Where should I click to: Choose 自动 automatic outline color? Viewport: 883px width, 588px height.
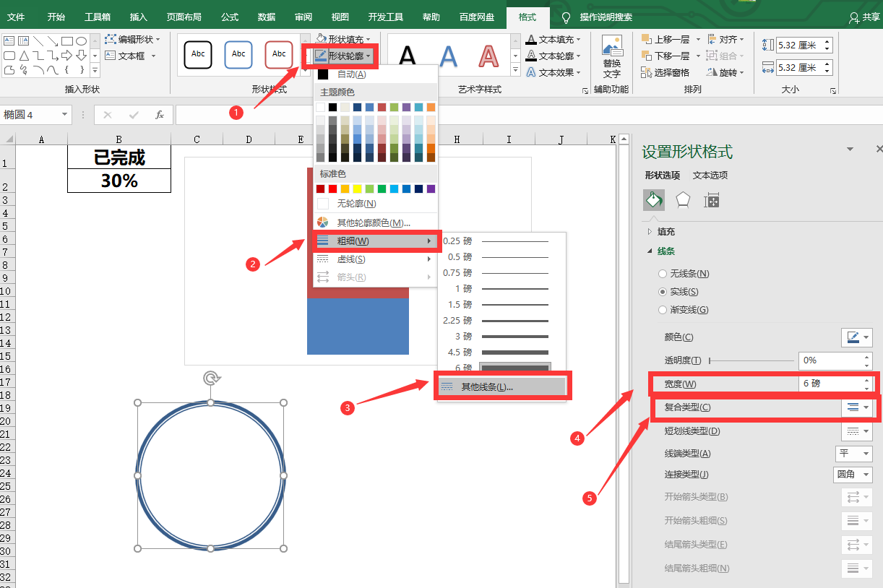tap(376, 74)
